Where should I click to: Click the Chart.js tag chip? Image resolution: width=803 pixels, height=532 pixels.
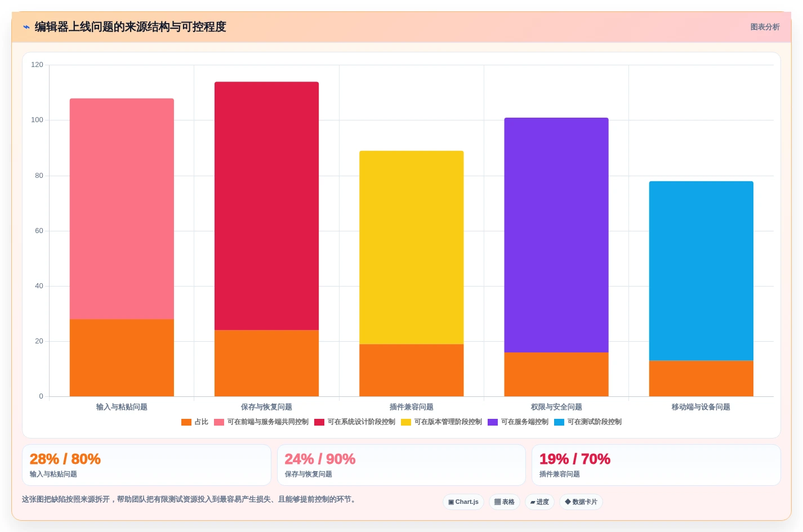(463, 502)
